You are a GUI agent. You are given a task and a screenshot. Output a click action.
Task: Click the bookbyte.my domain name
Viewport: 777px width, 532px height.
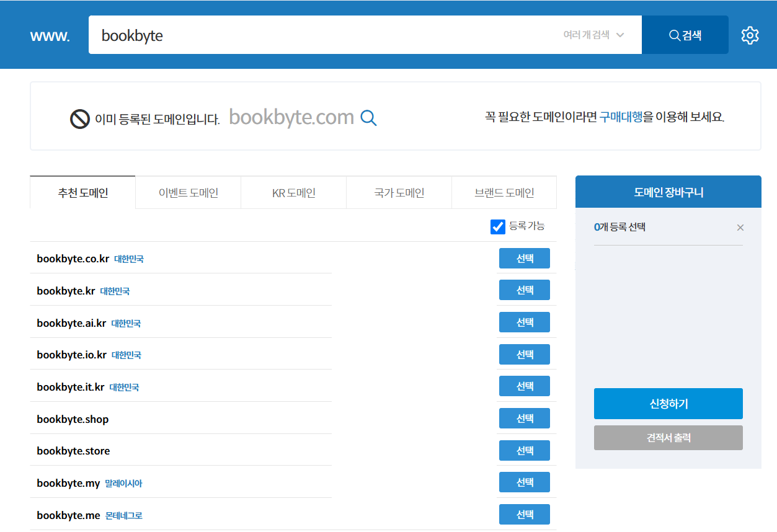[x=68, y=483]
